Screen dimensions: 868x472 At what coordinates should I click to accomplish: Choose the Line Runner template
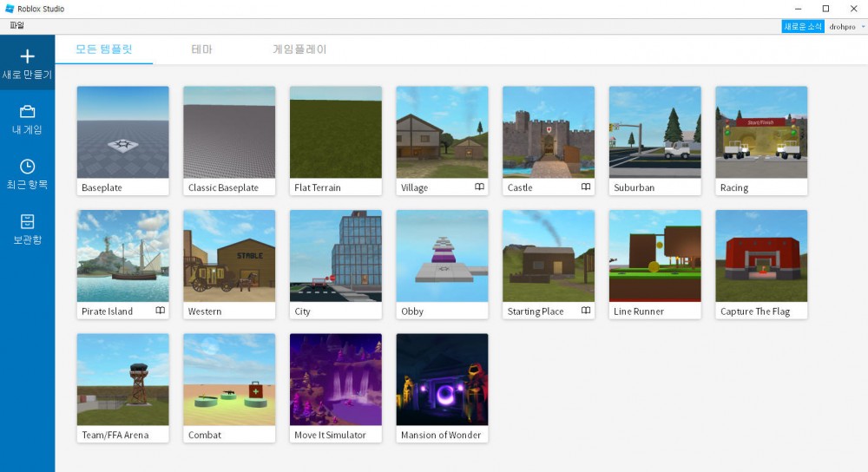tap(654, 264)
